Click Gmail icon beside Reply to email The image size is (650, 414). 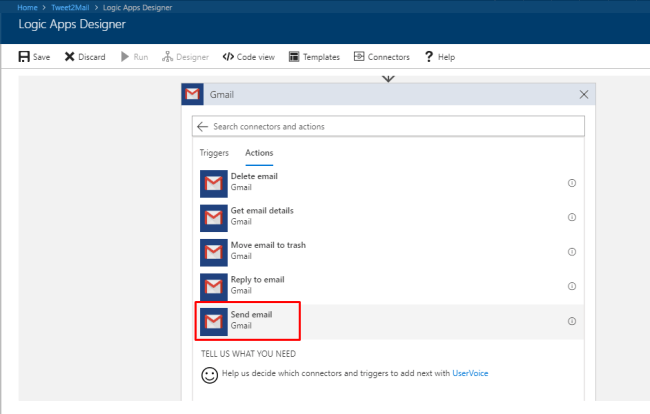point(213,287)
